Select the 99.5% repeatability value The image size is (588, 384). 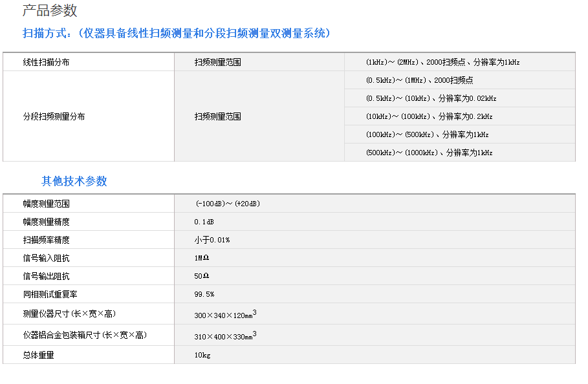tap(204, 294)
